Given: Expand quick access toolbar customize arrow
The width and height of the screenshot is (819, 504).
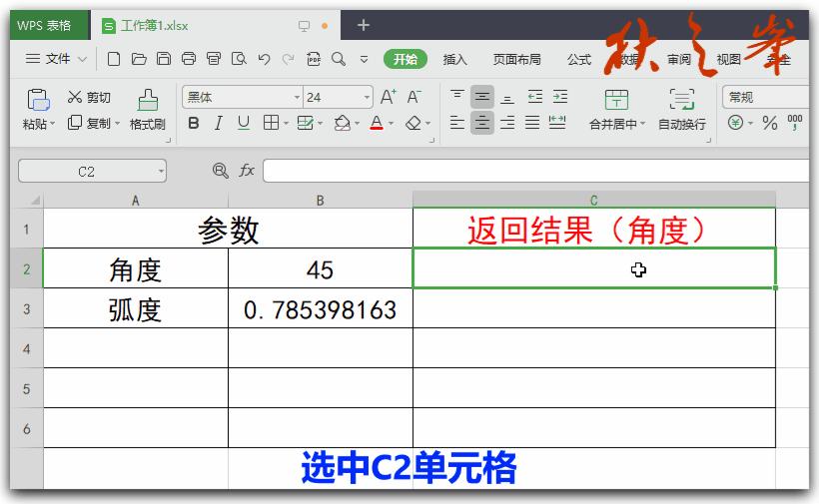Looking at the screenshot, I should pyautogui.click(x=365, y=60).
